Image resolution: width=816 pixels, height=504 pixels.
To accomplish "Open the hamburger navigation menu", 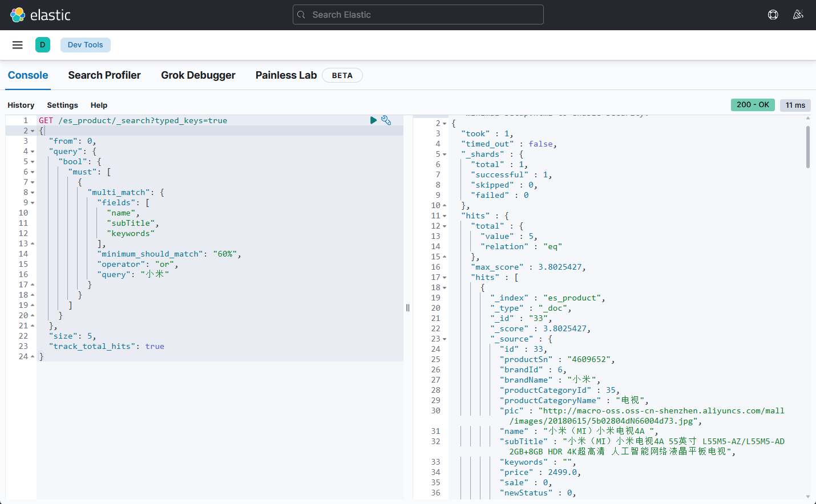I will click(18, 45).
